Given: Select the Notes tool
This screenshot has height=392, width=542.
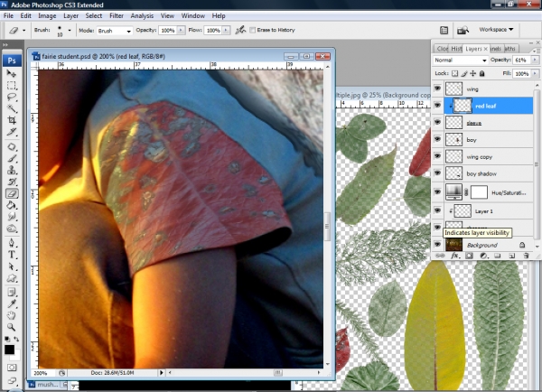Looking at the screenshot, I should pyautogui.click(x=12, y=293).
